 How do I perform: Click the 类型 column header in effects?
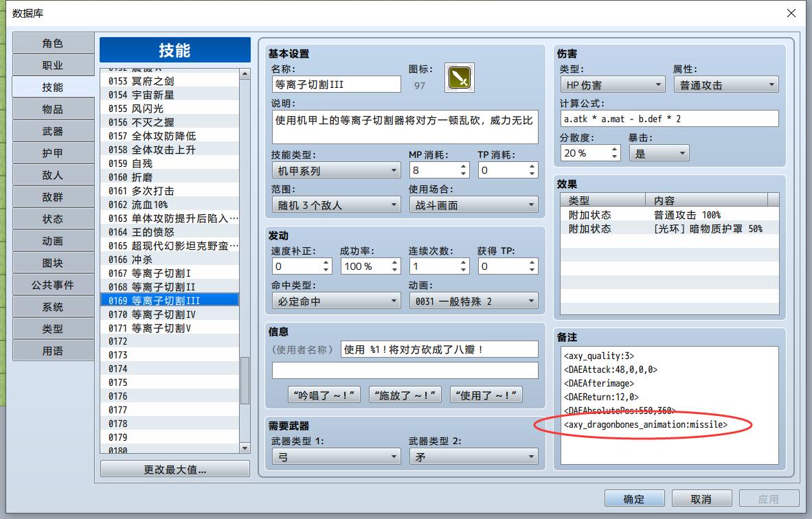pyautogui.click(x=603, y=200)
